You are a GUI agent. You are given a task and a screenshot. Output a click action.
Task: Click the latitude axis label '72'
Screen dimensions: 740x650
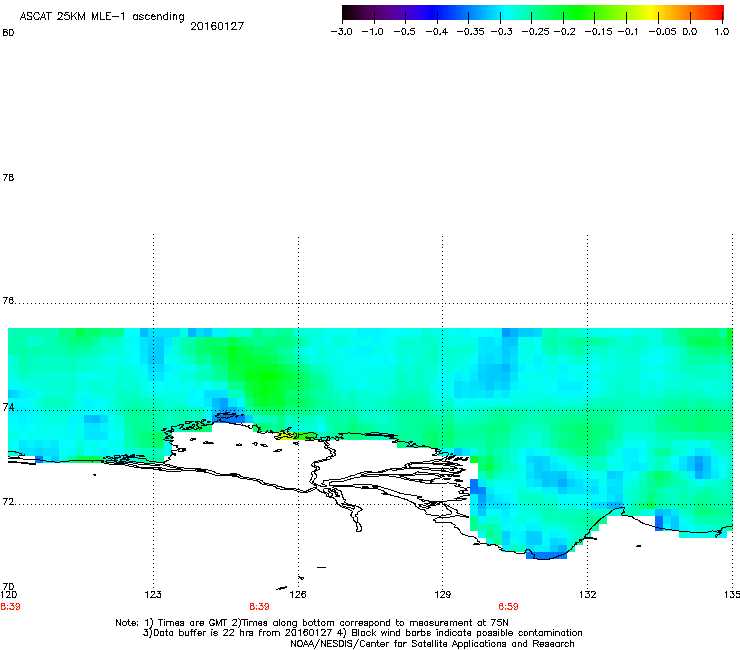(x=8, y=502)
